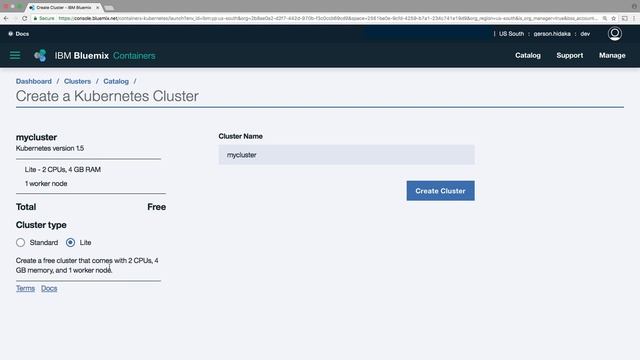Click the browser address bar URL

pyautogui.click(x=327, y=18)
